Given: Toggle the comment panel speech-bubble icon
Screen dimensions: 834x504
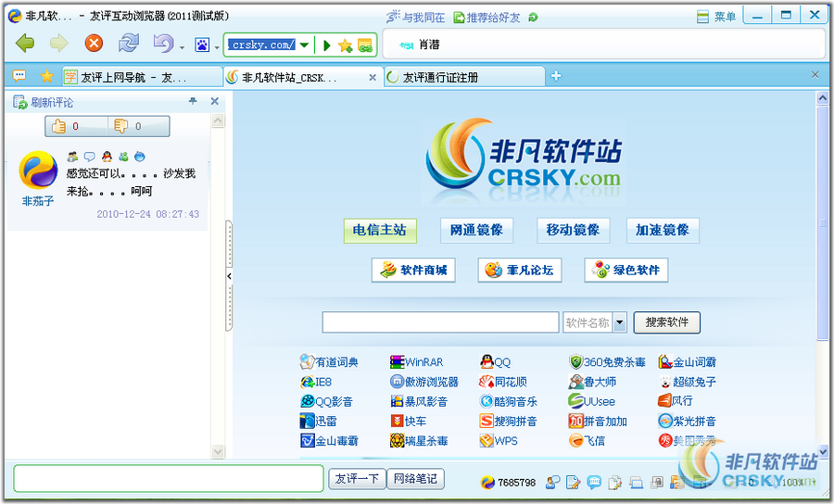Looking at the screenshot, I should [19, 76].
